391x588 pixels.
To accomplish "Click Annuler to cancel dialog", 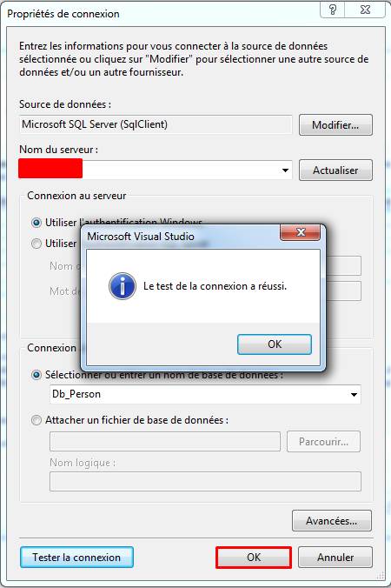I will [335, 558].
